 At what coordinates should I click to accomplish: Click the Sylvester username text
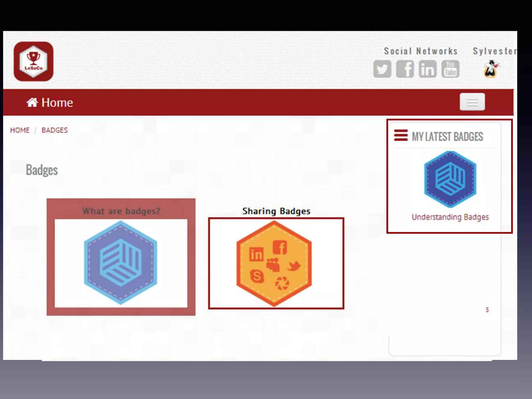tap(494, 51)
